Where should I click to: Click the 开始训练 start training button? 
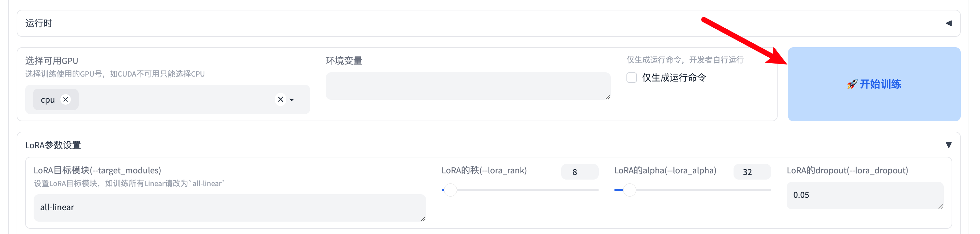(x=874, y=84)
